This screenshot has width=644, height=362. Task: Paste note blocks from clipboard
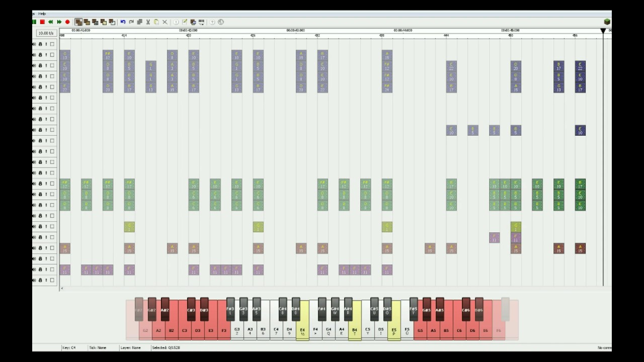pyautogui.click(x=156, y=22)
